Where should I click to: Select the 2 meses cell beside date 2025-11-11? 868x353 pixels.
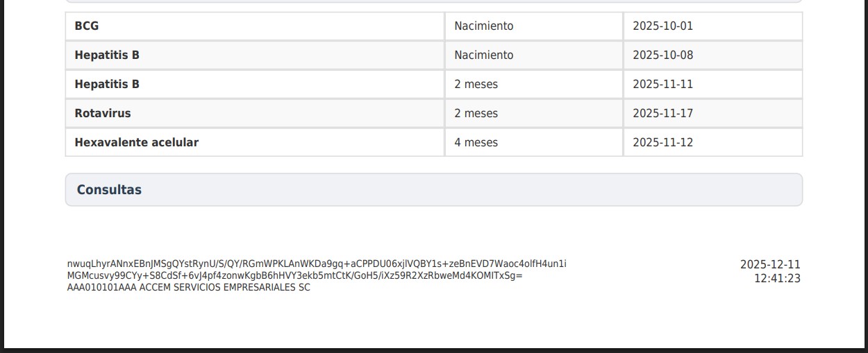(476, 85)
